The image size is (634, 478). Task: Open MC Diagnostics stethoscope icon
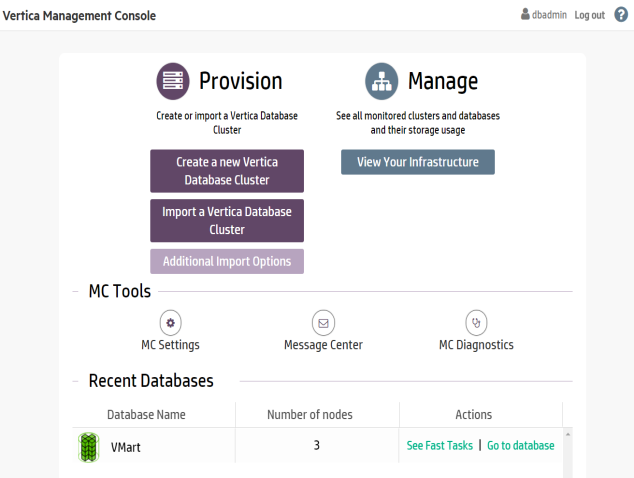pyautogui.click(x=476, y=323)
